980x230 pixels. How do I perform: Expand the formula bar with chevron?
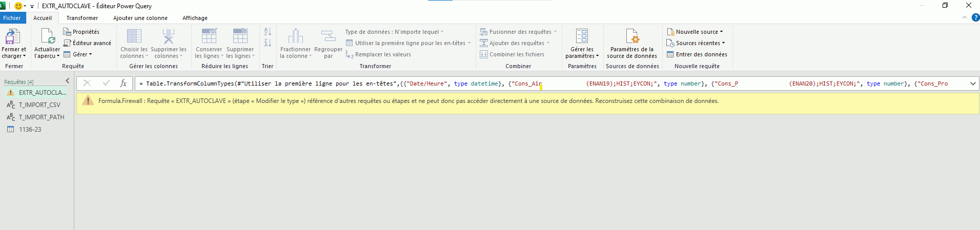point(972,83)
